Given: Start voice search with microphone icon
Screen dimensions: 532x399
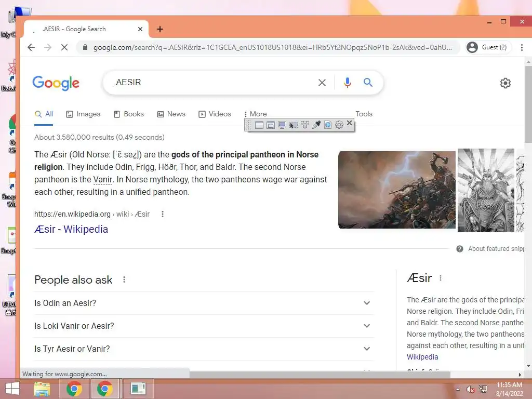Looking at the screenshot, I should tap(348, 83).
